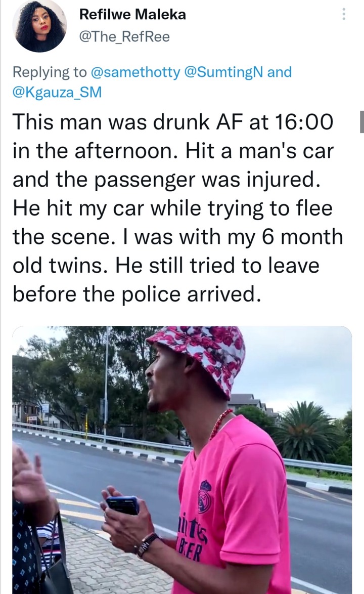Tap the beaded necklace in the photo
Viewport: 364px width, 594px height.
pyautogui.click(x=220, y=423)
